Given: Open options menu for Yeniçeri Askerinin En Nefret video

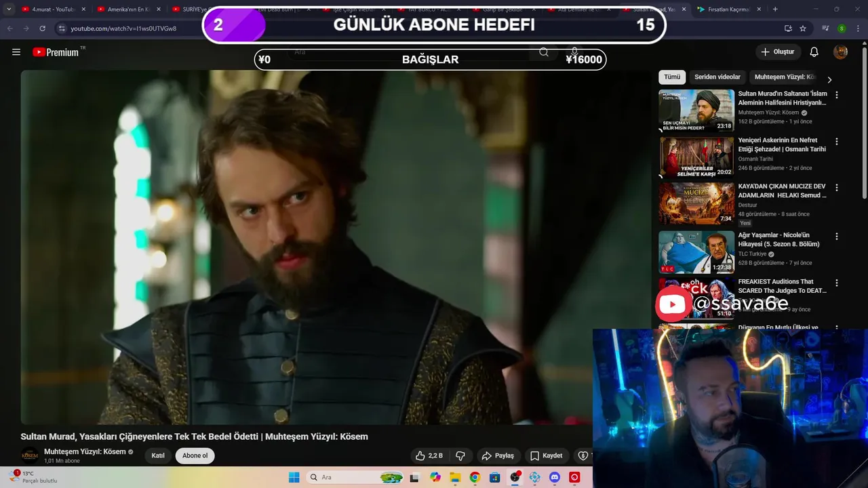Looking at the screenshot, I should tap(837, 142).
